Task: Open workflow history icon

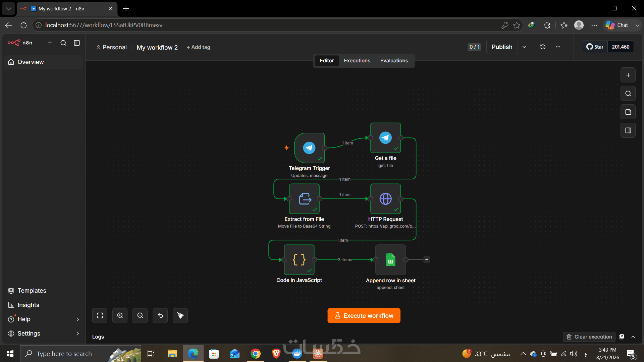Action: coord(543,47)
